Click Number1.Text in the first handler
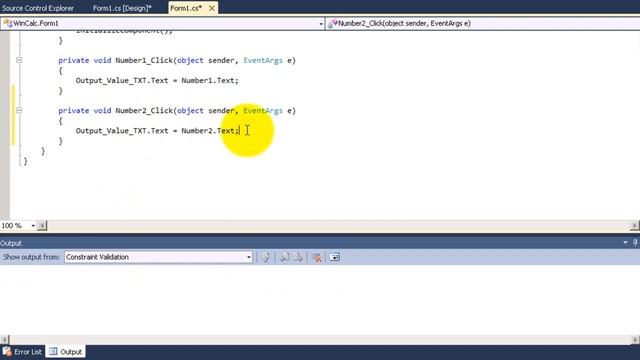The height and width of the screenshot is (360, 640). (208, 80)
